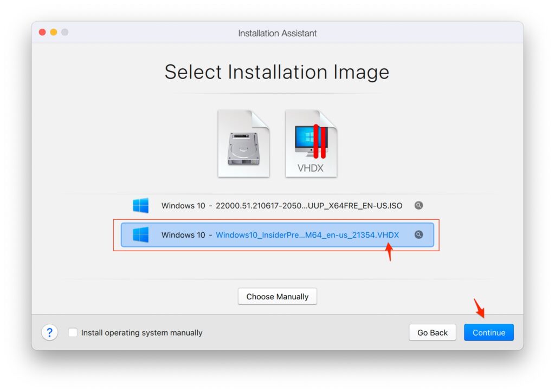This screenshot has height=392, width=555.
Task: Click the Go Back button
Action: (432, 332)
